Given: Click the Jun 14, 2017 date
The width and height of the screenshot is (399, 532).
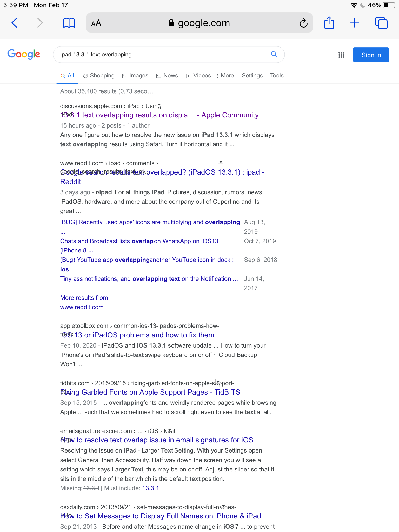Looking at the screenshot, I should [x=254, y=283].
